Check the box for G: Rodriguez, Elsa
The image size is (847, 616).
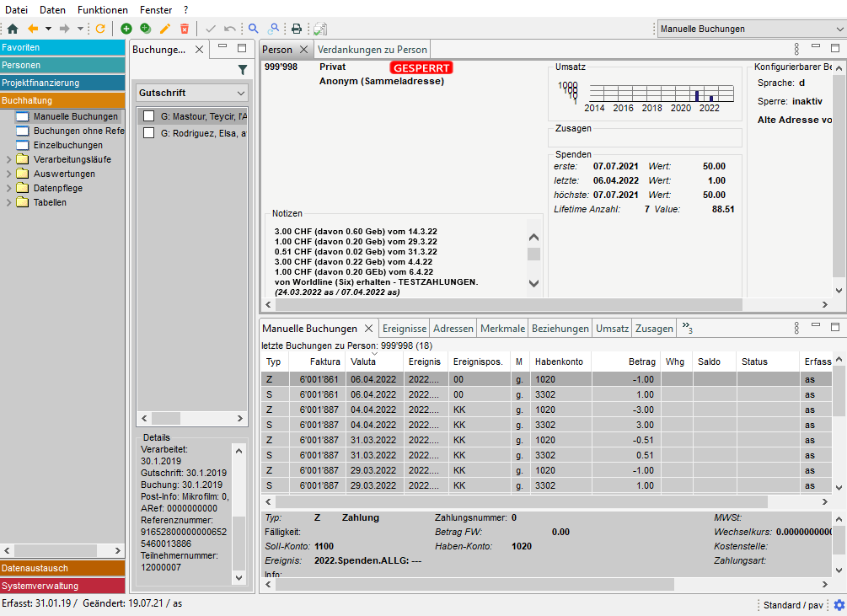[x=148, y=133]
